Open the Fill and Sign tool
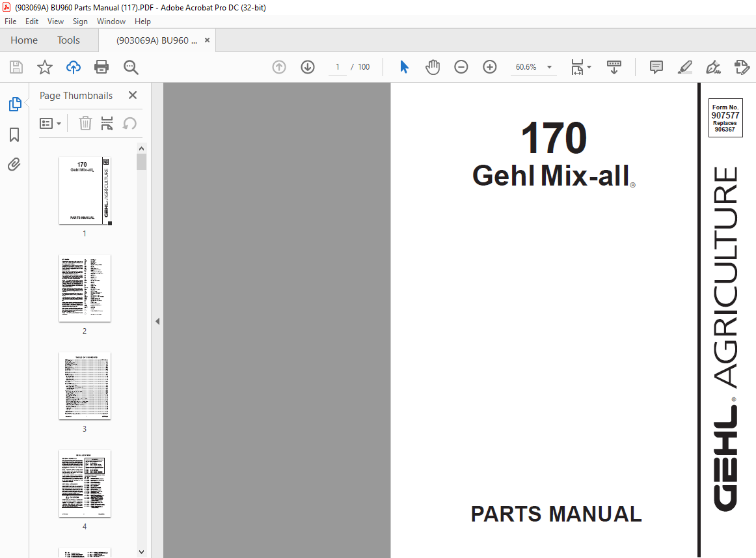This screenshot has width=756, height=558. click(x=713, y=67)
